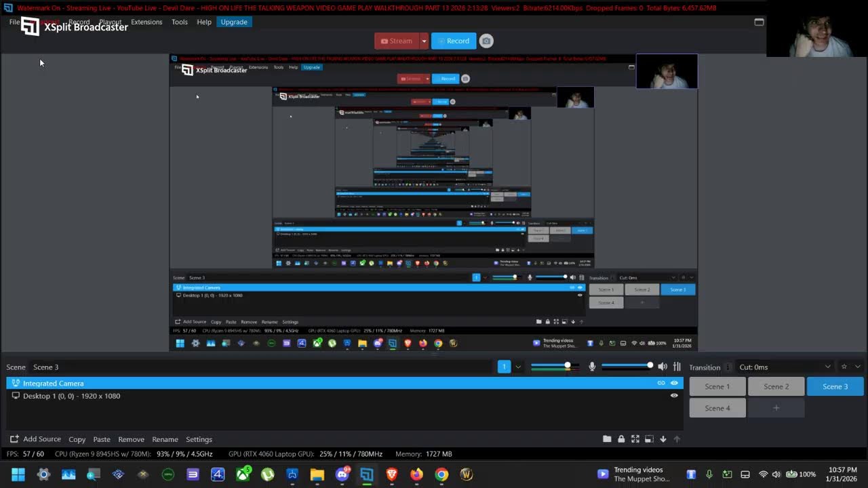The height and width of the screenshot is (488, 868).
Task: Open World of Warcraft taskbar icon
Action: 467,474
